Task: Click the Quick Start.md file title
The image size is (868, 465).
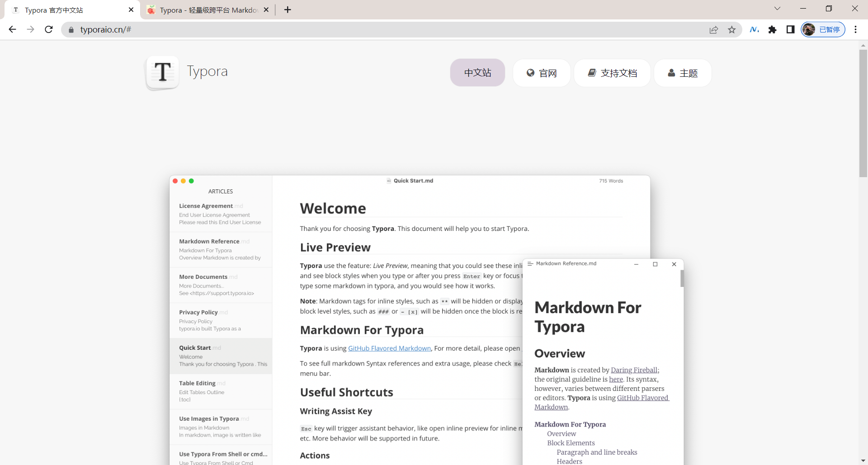Action: click(x=413, y=181)
